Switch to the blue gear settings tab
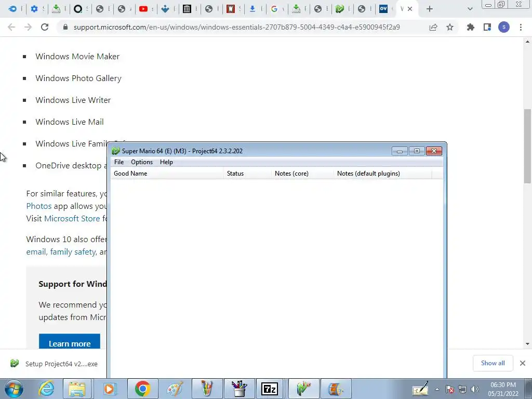The width and height of the screenshot is (532, 399). click(x=34, y=9)
